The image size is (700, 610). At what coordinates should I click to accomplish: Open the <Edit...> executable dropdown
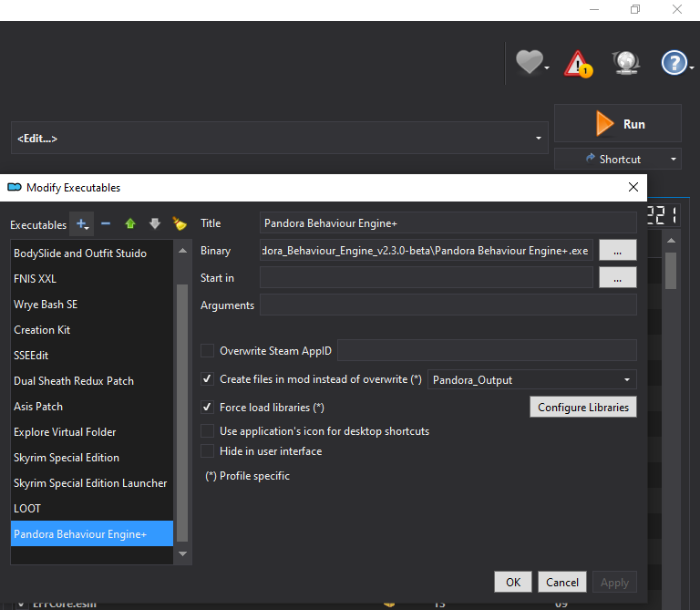pyautogui.click(x=280, y=138)
